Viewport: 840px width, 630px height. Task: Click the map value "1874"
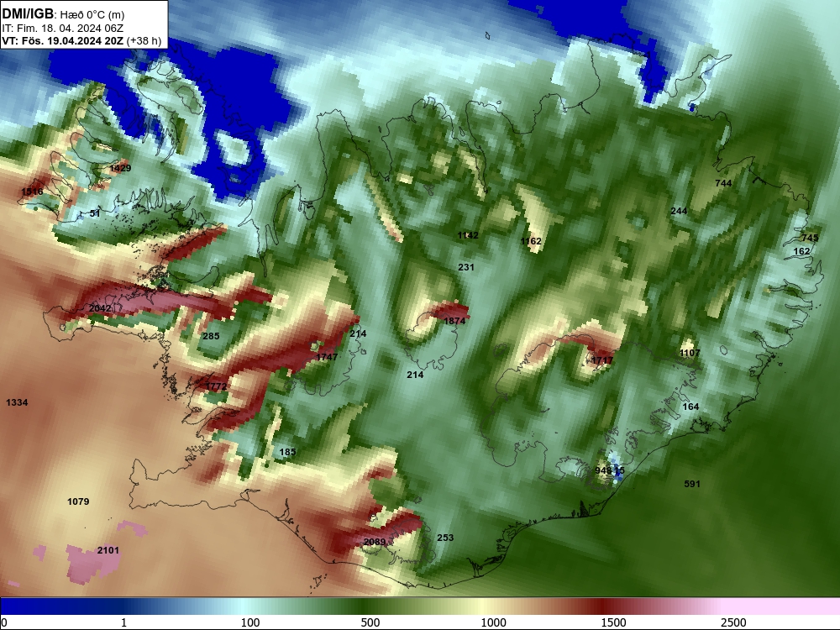pos(454,320)
